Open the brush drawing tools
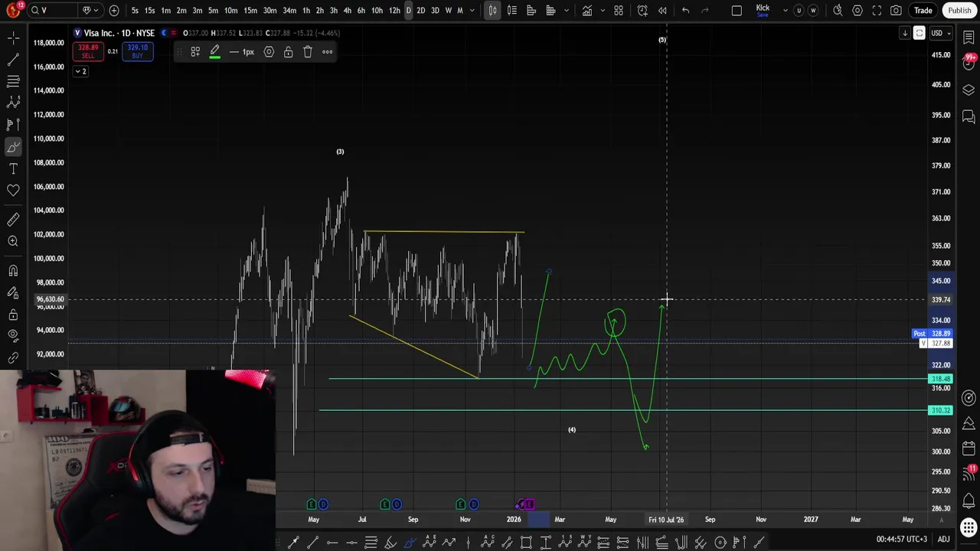The width and height of the screenshot is (980, 551). pyautogui.click(x=13, y=147)
